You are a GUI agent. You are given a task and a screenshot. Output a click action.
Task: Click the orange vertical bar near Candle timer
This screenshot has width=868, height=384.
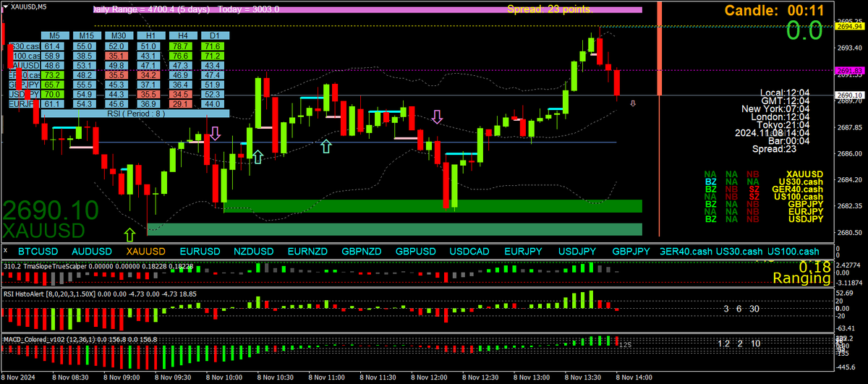660,48
